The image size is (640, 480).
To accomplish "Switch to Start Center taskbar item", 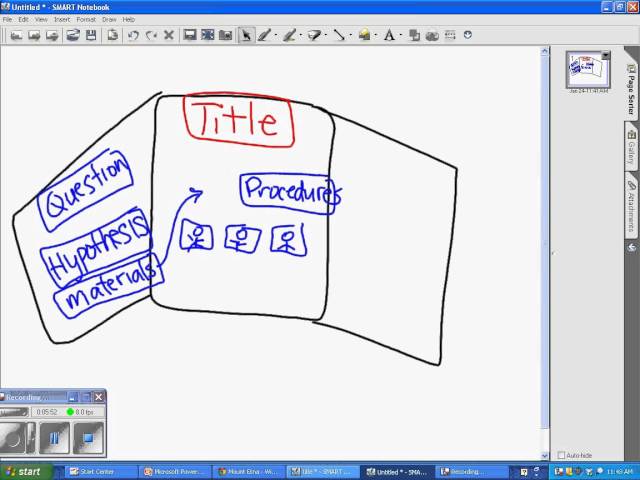I will point(100,472).
